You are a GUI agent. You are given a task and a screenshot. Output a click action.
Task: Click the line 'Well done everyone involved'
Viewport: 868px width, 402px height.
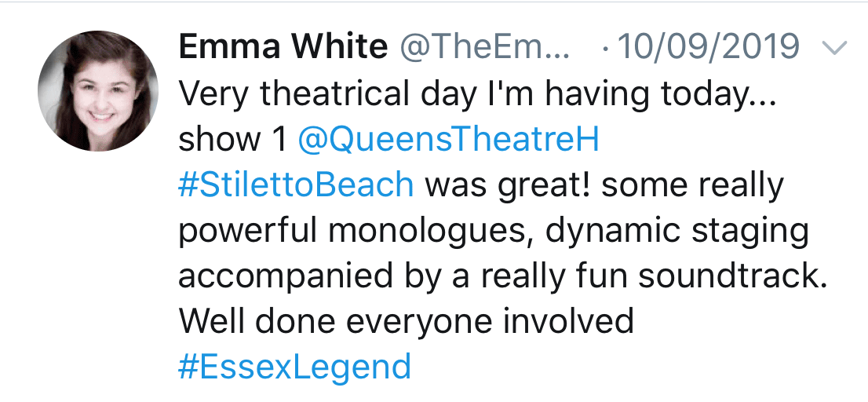point(406,321)
